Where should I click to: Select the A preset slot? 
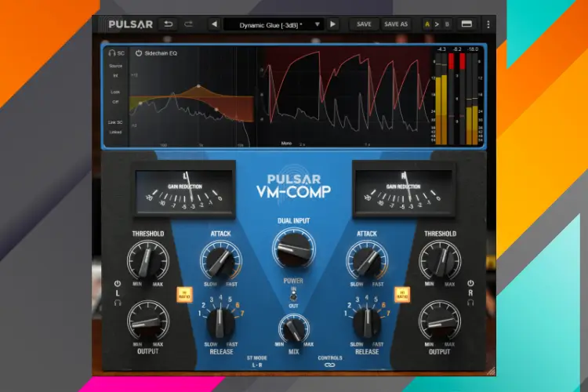coord(426,24)
